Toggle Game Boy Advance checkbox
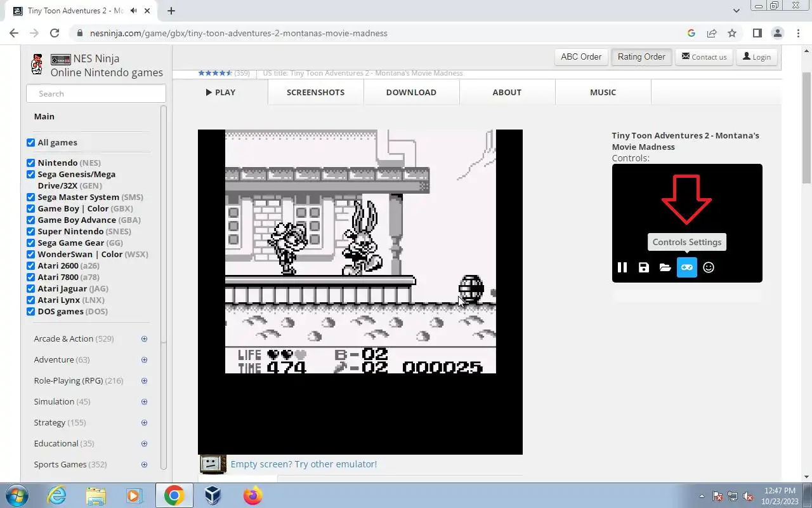The height and width of the screenshot is (508, 812). coord(30,220)
